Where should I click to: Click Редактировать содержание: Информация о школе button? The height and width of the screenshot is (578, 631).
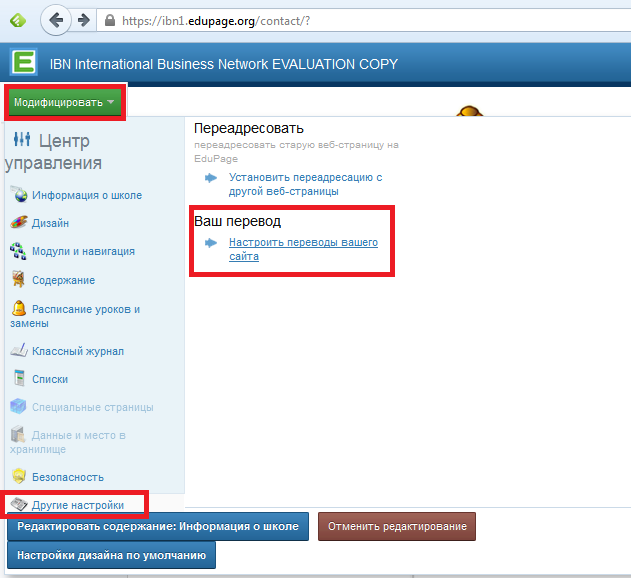pyautogui.click(x=158, y=526)
